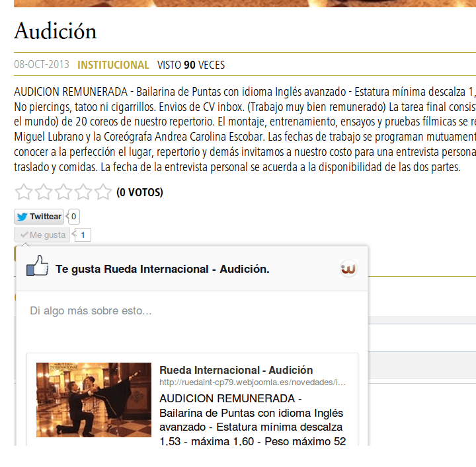Click 'Te gusta Rueda Internacional - Audición.' text
This screenshot has width=476, height=467.
coord(163,269)
